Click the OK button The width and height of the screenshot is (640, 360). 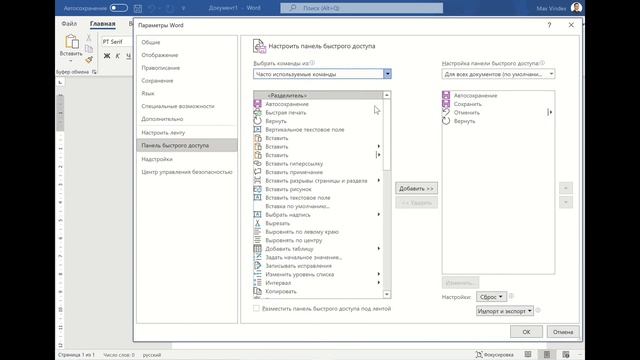526,332
